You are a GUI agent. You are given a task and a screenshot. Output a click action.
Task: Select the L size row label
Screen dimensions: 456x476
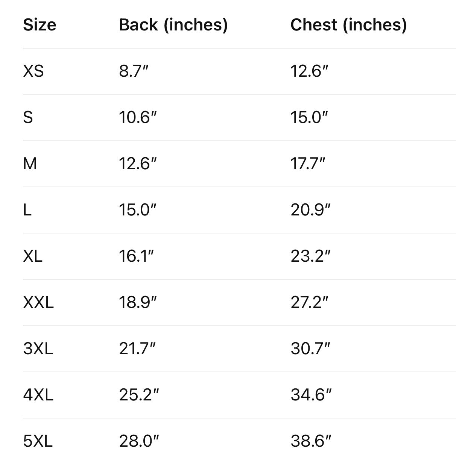point(27,210)
